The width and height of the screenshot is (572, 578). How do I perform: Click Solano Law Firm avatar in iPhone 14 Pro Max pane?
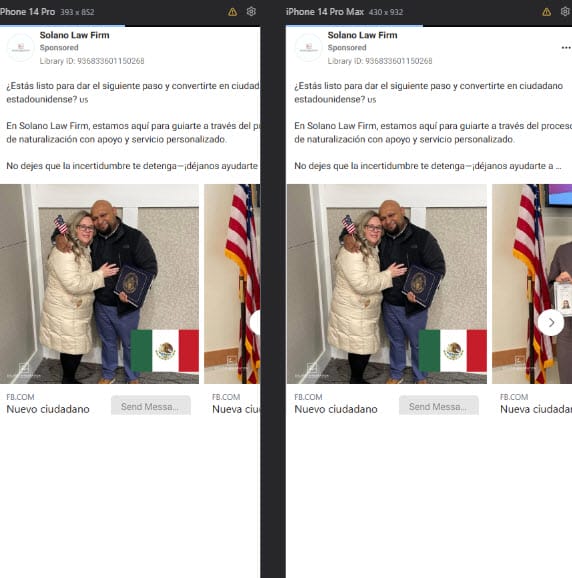pyautogui.click(x=308, y=47)
